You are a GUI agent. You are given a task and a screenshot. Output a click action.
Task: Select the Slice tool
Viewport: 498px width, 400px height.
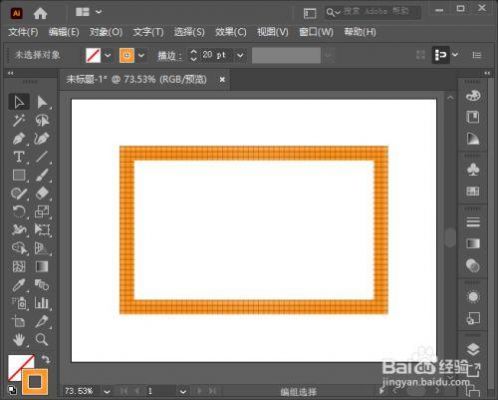[x=42, y=321]
